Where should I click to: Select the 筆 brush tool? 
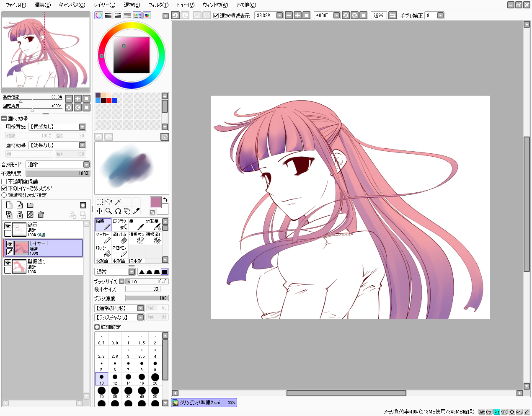(137, 225)
